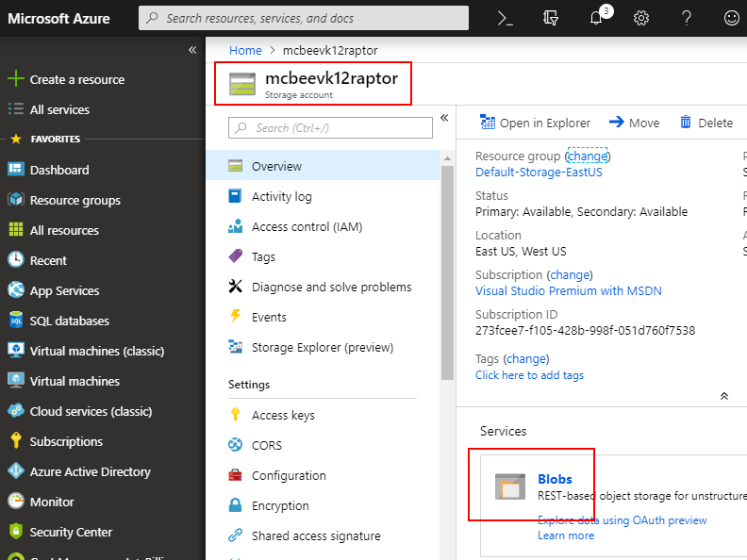The width and height of the screenshot is (747, 560).
Task: Open the Blobs service link
Action: pos(555,479)
